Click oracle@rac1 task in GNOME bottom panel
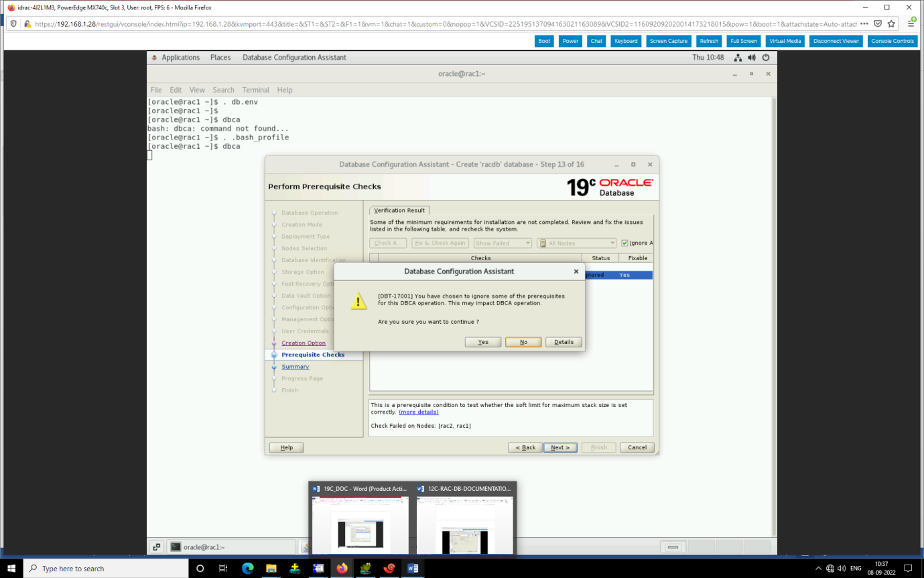Screen dimensions: 924x578 (x=230, y=547)
